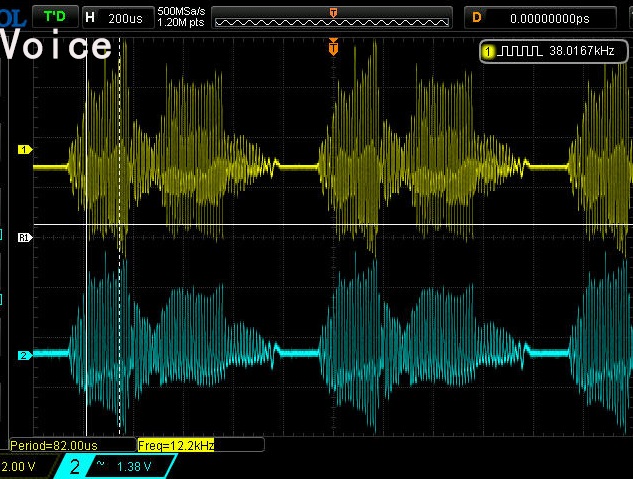Open the H 200us horizontal timebase setting
The height and width of the screenshot is (479, 633).
[117, 17]
